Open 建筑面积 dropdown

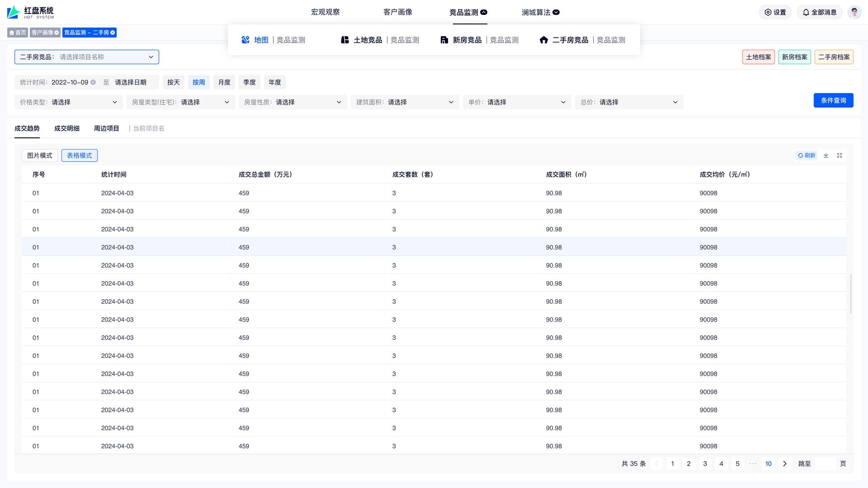(x=405, y=102)
